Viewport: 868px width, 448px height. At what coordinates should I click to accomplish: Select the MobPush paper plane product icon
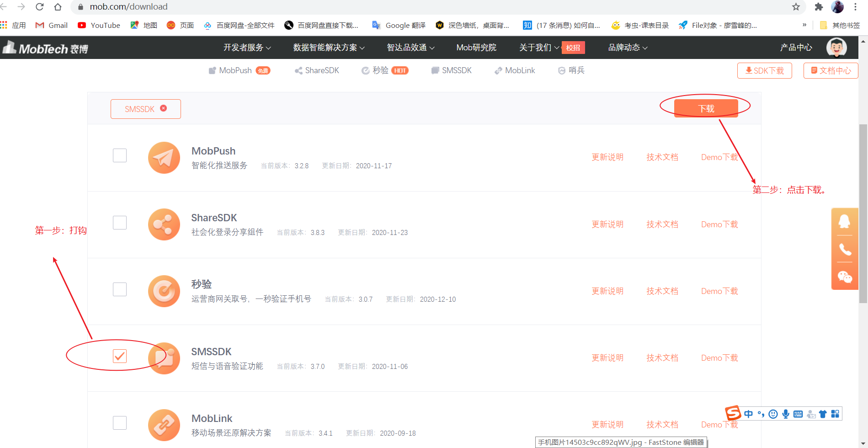coord(164,157)
